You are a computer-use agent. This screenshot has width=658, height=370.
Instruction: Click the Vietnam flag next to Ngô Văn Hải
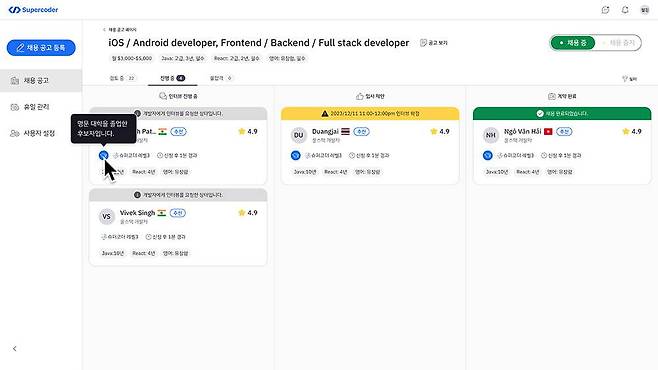[548, 132]
